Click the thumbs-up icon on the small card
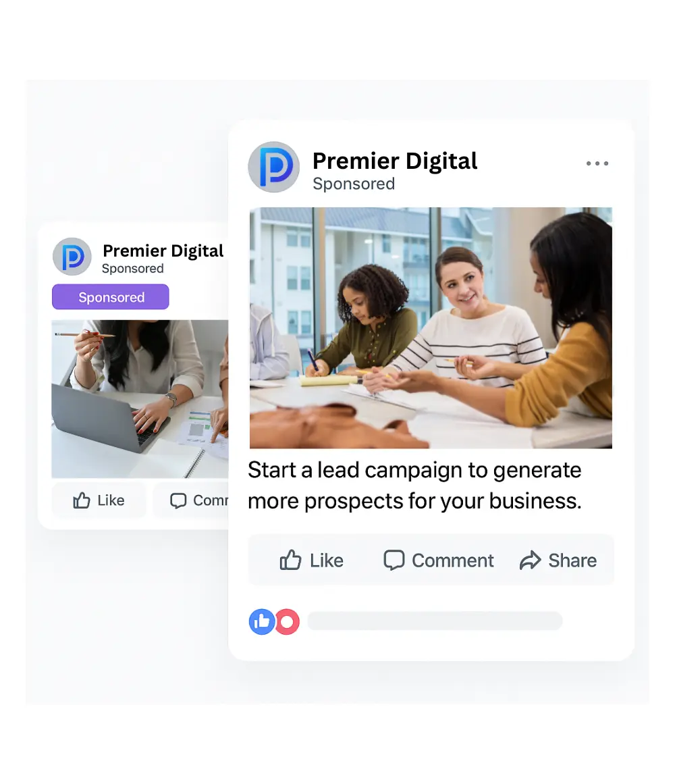 (x=82, y=500)
